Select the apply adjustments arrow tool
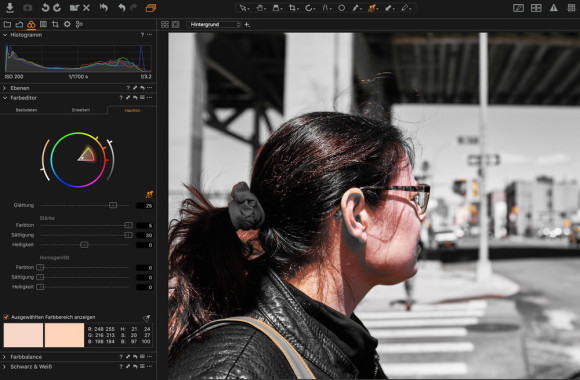 [x=389, y=8]
